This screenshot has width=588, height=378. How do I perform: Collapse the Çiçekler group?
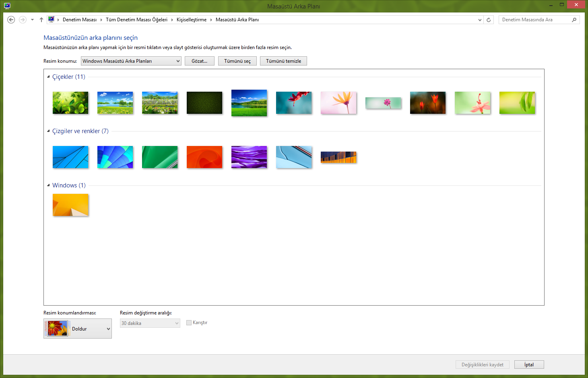[x=48, y=77]
